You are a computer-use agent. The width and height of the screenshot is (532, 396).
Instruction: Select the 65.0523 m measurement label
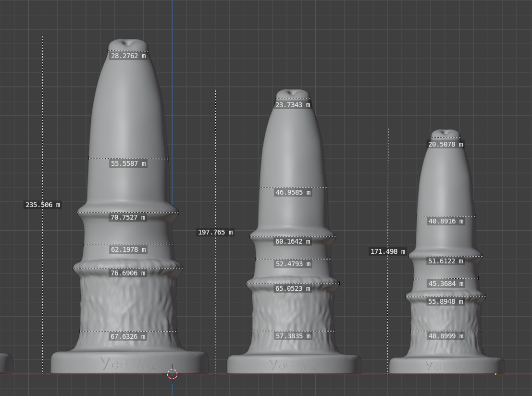[293, 288]
